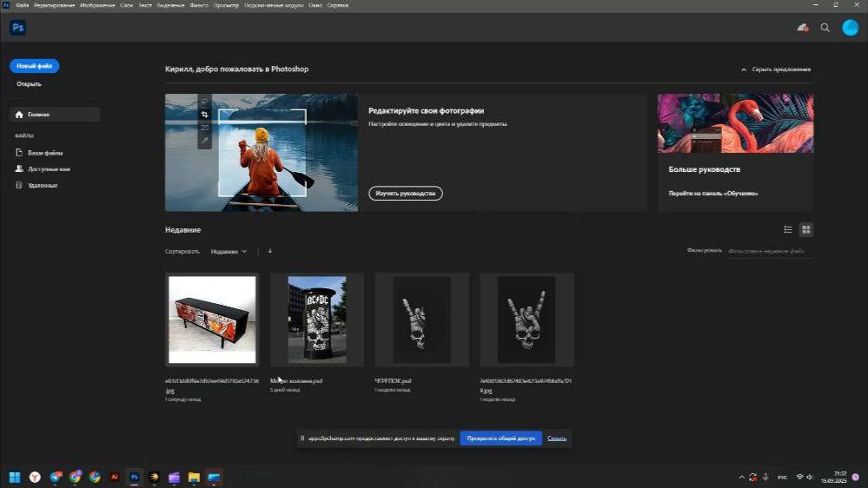Open Adobe Illustrator from the taskbar
Screen dimensions: 868x488
(x=114, y=477)
